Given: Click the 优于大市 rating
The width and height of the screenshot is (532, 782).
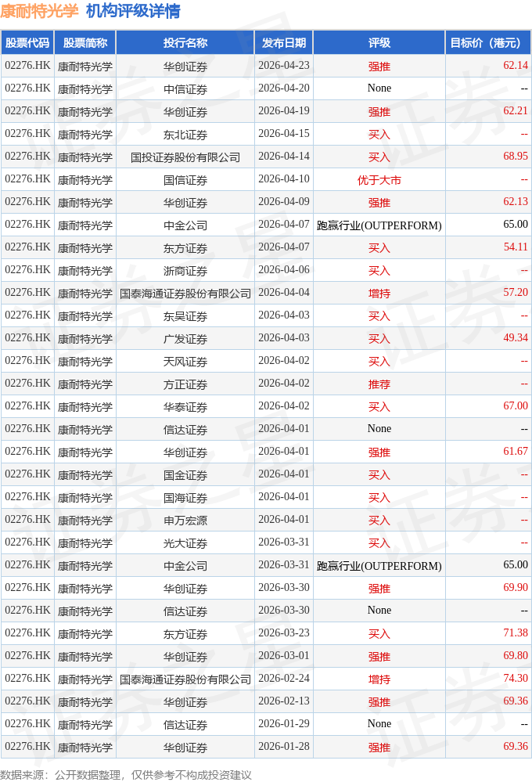Looking at the screenshot, I should (379, 179).
